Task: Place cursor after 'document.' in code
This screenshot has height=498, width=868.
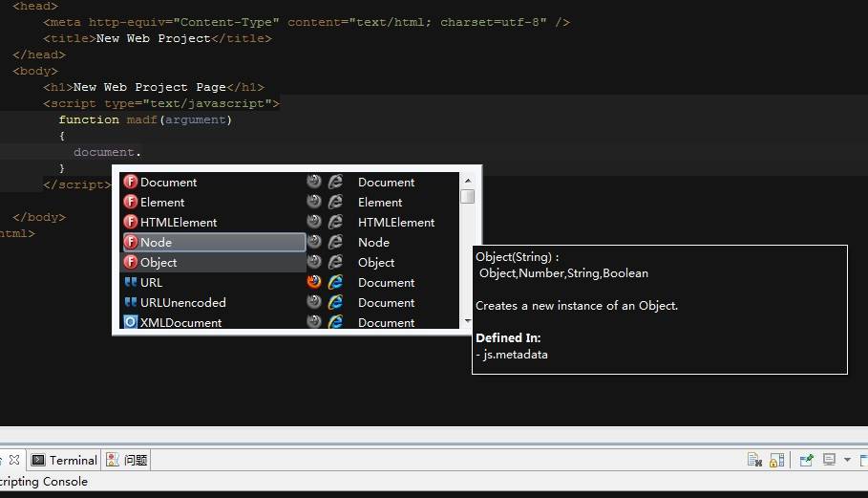Action: tap(142, 152)
